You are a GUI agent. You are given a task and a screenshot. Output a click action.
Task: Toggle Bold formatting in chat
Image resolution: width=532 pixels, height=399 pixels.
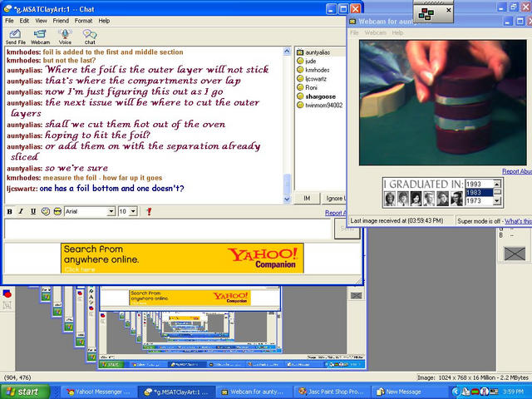coord(9,211)
